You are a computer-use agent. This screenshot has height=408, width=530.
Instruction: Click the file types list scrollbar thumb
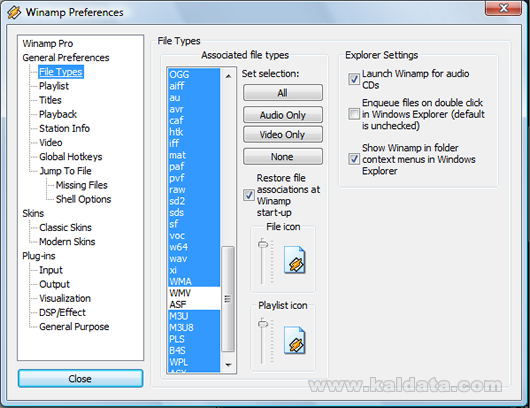click(x=228, y=299)
